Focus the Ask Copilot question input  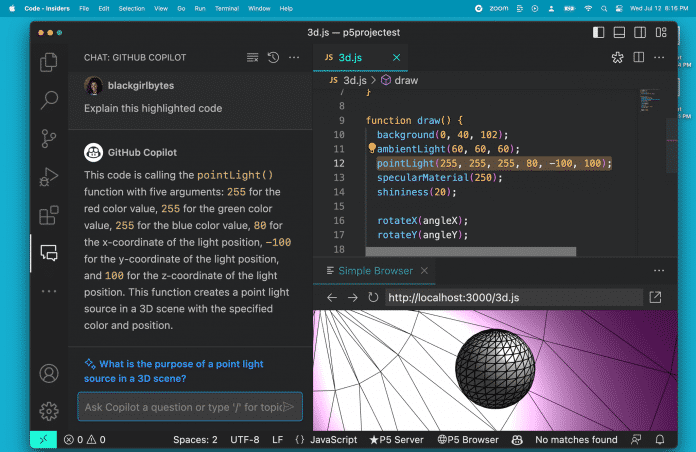(180, 406)
